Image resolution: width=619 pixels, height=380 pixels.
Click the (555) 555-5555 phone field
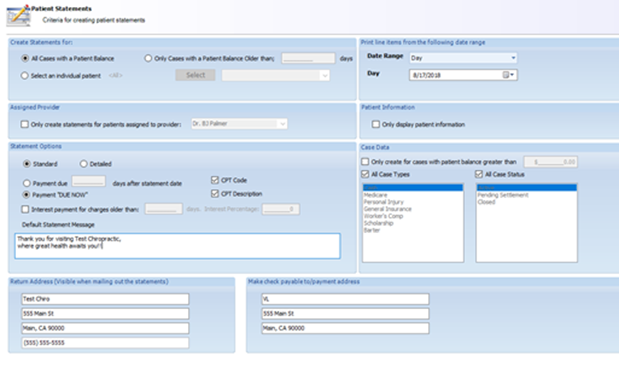click(x=105, y=343)
